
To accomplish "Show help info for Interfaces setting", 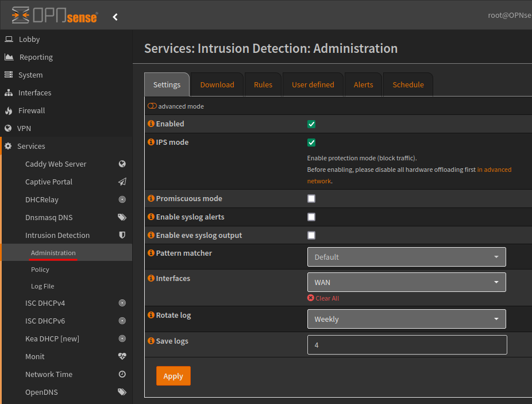I will pos(151,278).
